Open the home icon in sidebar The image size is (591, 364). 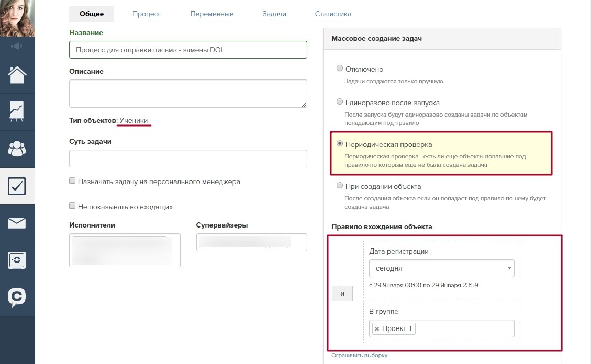click(x=17, y=75)
